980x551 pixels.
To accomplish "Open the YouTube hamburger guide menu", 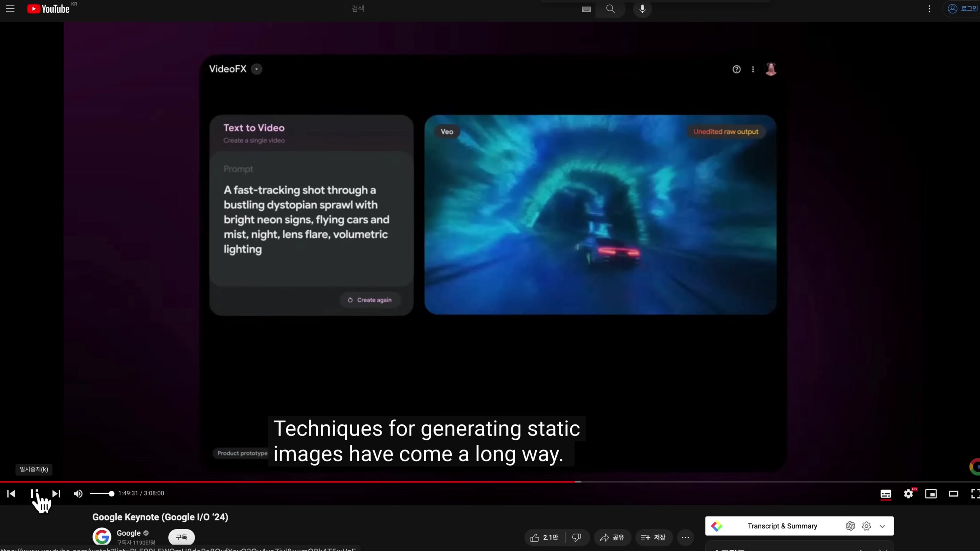I will click(x=10, y=8).
